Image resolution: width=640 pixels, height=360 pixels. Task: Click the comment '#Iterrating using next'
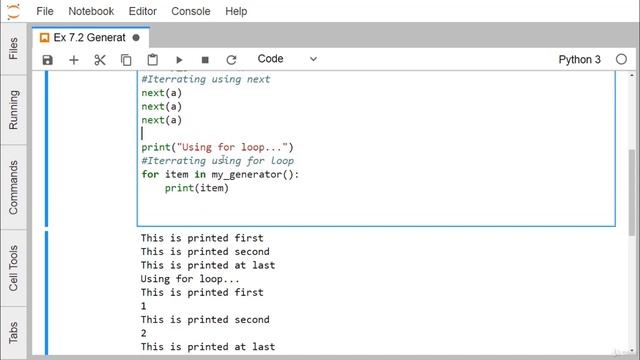(206, 79)
